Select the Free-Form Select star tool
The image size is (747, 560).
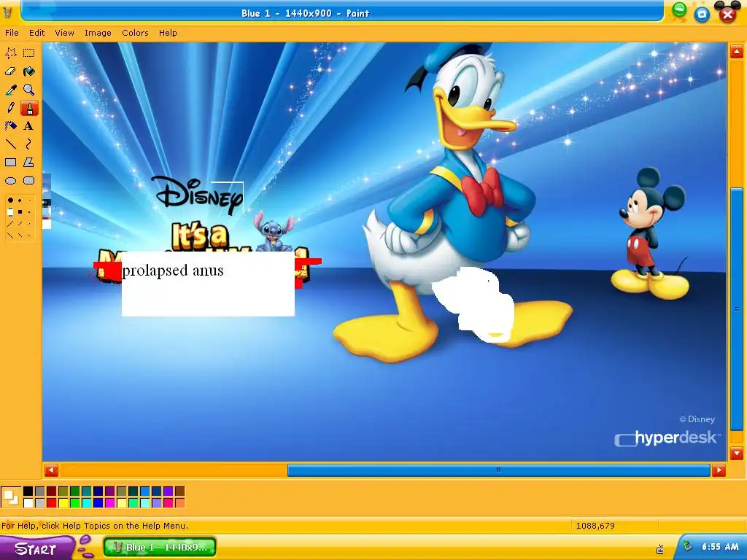tap(10, 52)
